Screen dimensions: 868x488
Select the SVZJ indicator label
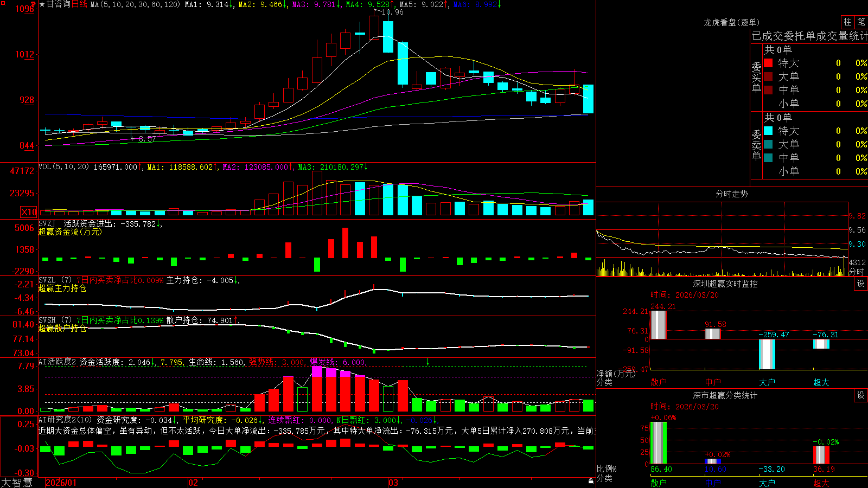pos(47,223)
